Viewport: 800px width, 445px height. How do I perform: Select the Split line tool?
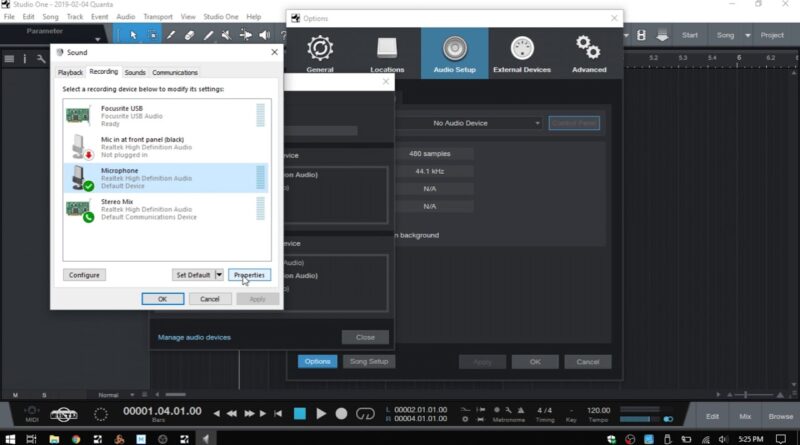[x=208, y=35]
